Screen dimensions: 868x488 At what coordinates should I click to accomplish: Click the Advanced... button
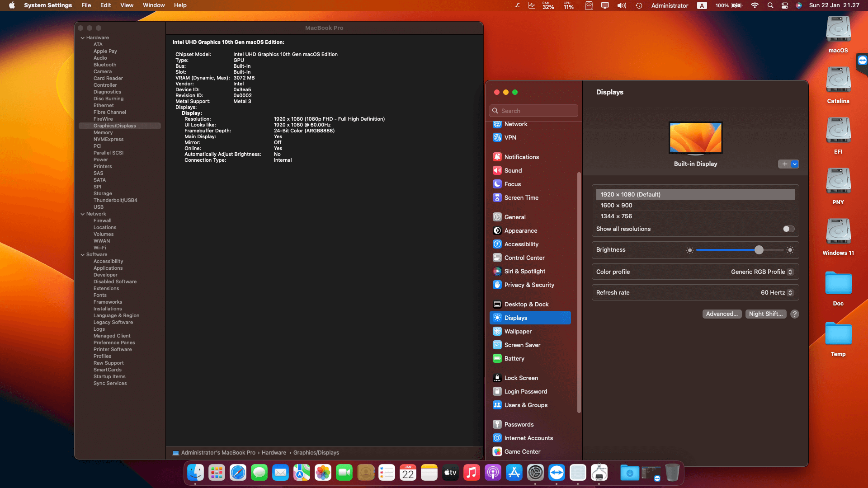tap(722, 314)
